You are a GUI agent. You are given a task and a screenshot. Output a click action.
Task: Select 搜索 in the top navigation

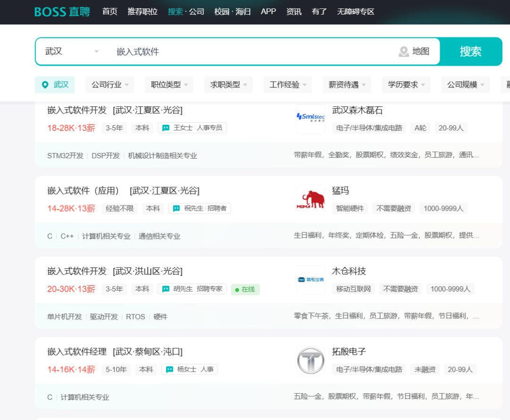click(x=175, y=12)
